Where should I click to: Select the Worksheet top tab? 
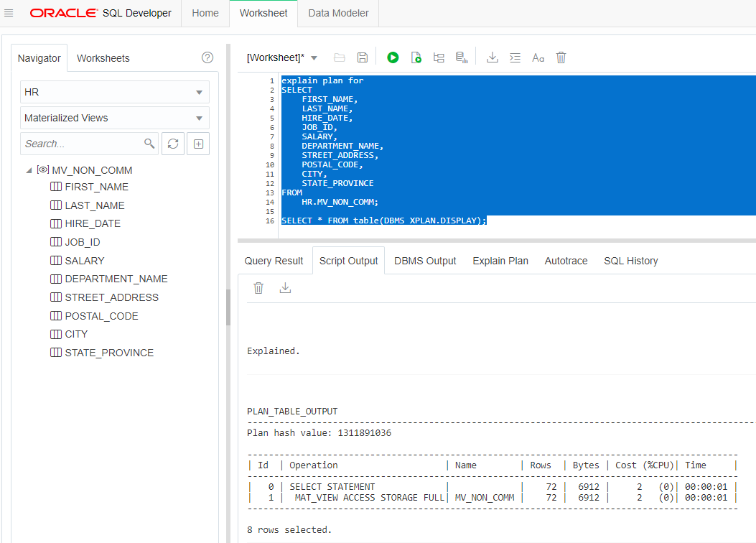(263, 13)
